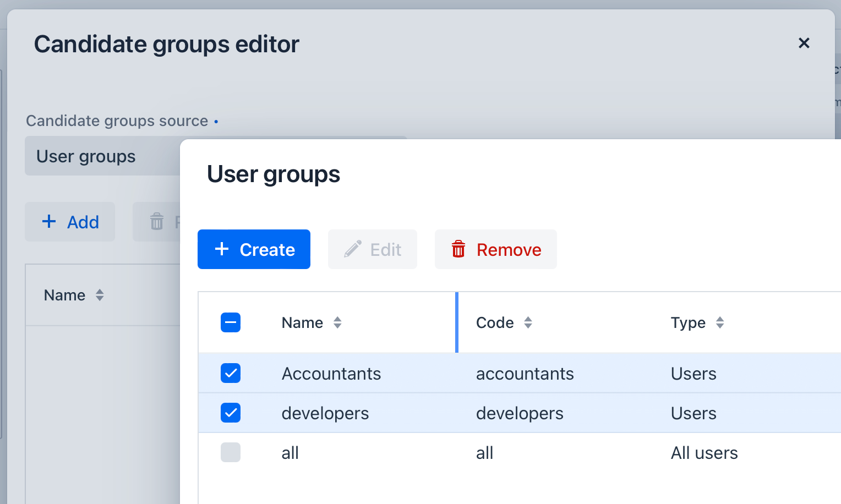Click the plus icon on Create button
841x504 pixels.
click(222, 249)
